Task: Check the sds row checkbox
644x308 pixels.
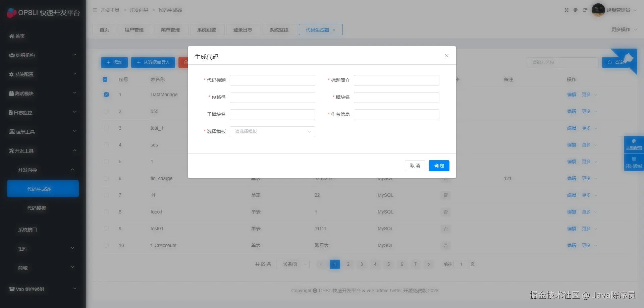Action: (x=106, y=145)
